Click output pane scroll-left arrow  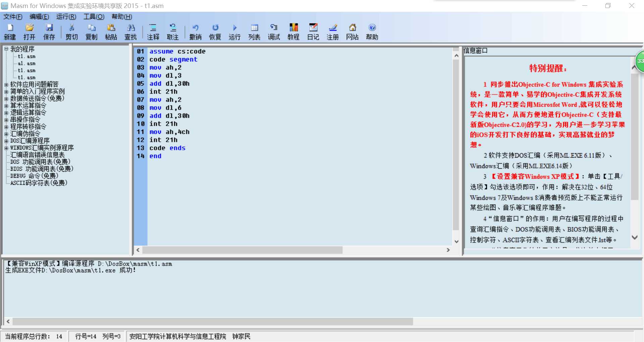pyautogui.click(x=8, y=322)
